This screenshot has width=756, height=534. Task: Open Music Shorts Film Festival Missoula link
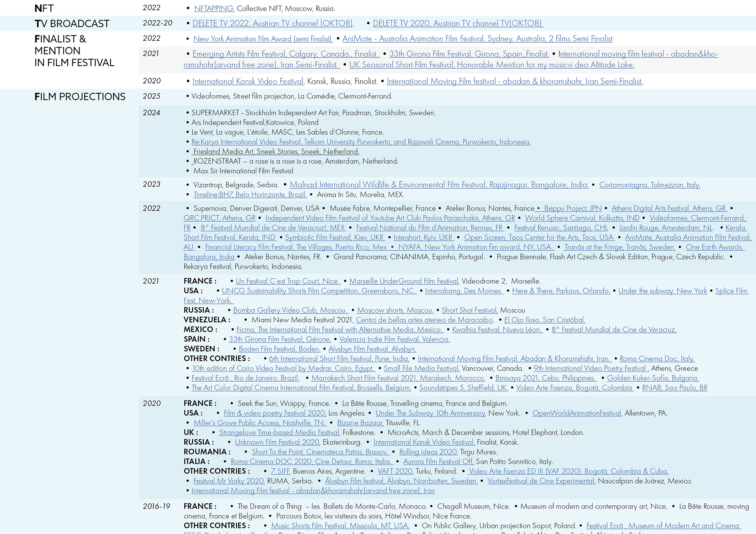pyautogui.click(x=340, y=526)
